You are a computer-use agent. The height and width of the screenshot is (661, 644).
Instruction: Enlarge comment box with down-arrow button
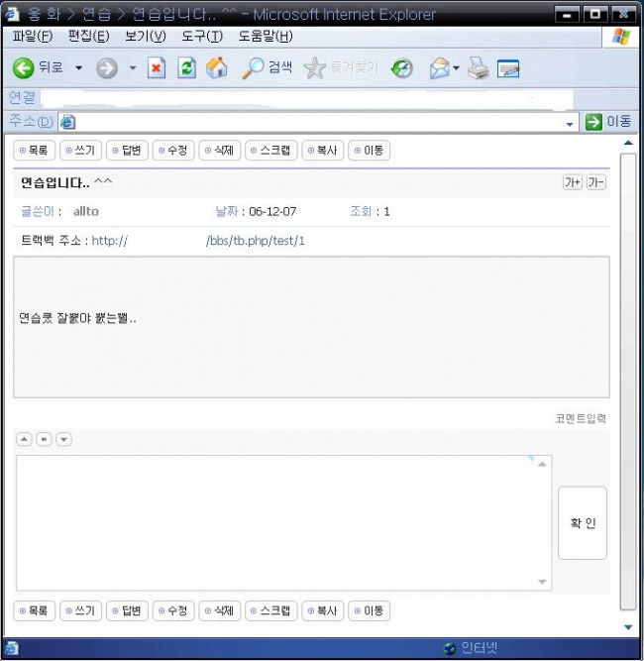click(63, 439)
